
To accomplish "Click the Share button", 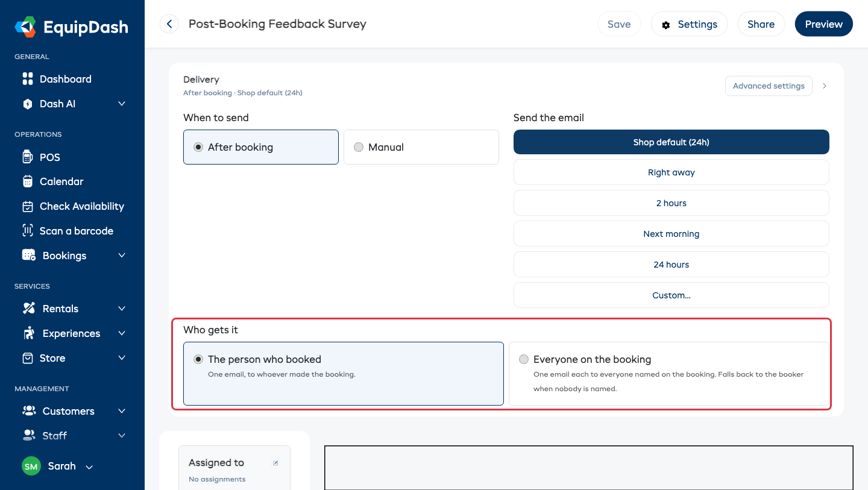I will 761,24.
